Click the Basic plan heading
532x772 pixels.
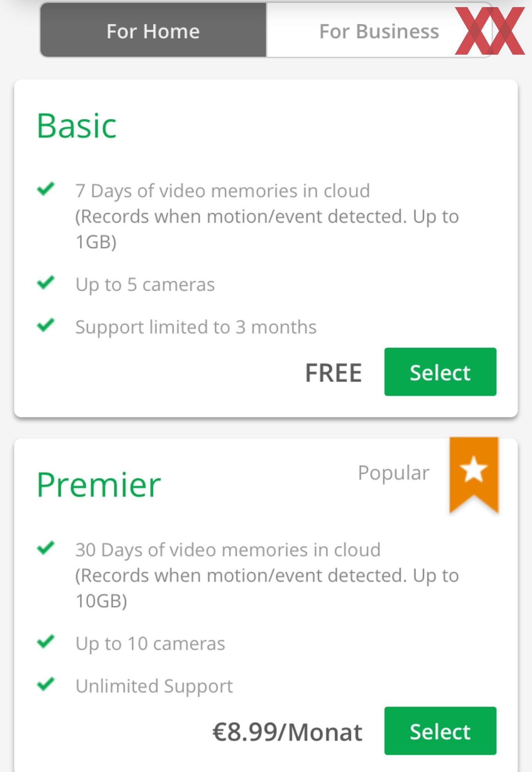click(77, 126)
